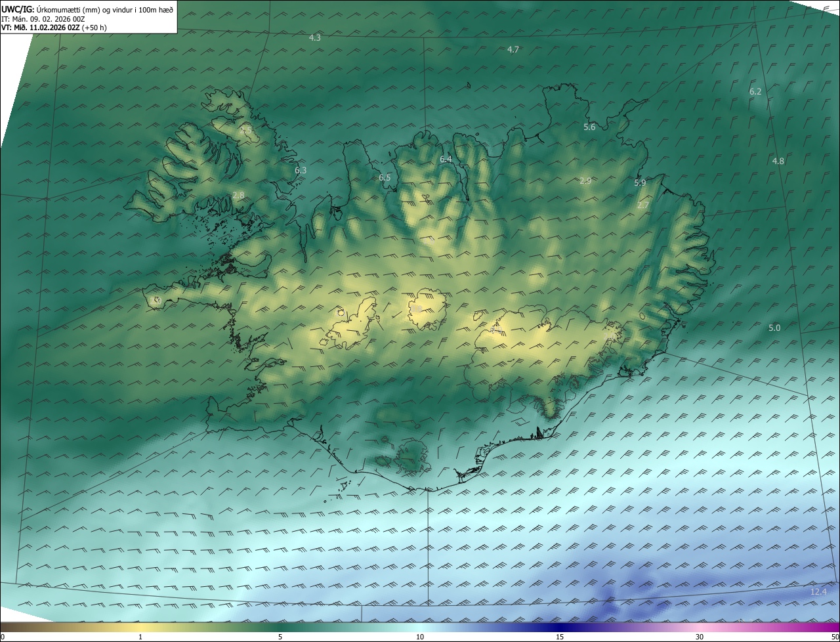The width and height of the screenshot is (840, 642).
Task: Click the map value 6.3
Action: click(301, 171)
